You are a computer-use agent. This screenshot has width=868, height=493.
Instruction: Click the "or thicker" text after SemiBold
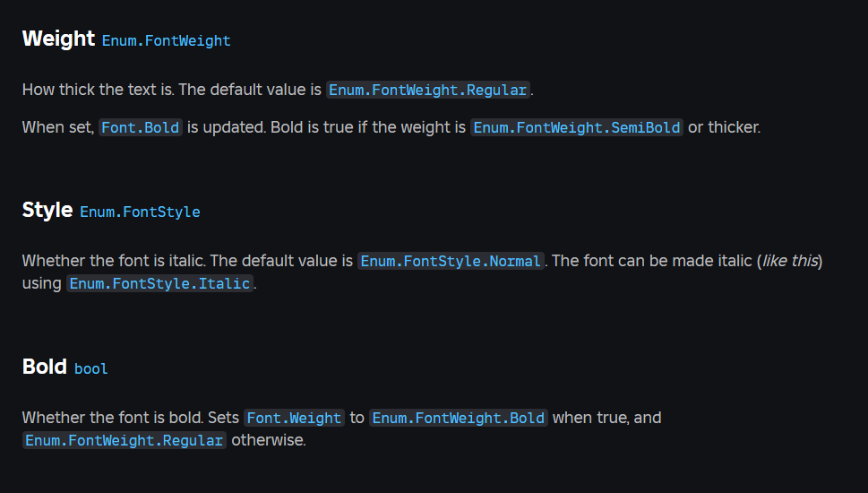click(724, 127)
